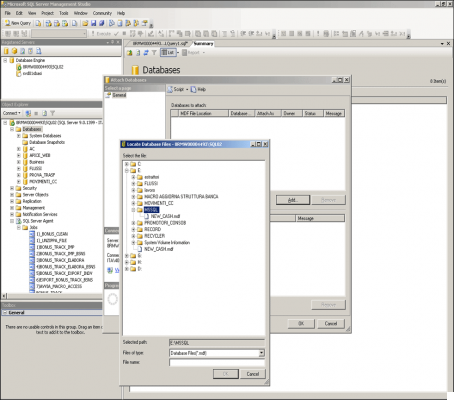Click Help in Attach Databases dialog toolbar
The image size is (454, 400).
[x=198, y=89]
